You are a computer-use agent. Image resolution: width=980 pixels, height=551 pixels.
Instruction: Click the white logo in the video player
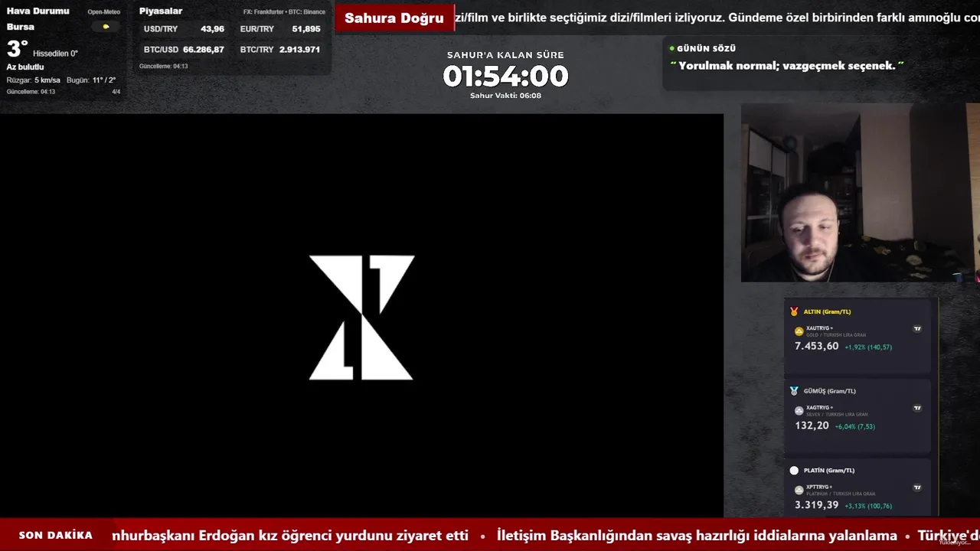(x=361, y=317)
